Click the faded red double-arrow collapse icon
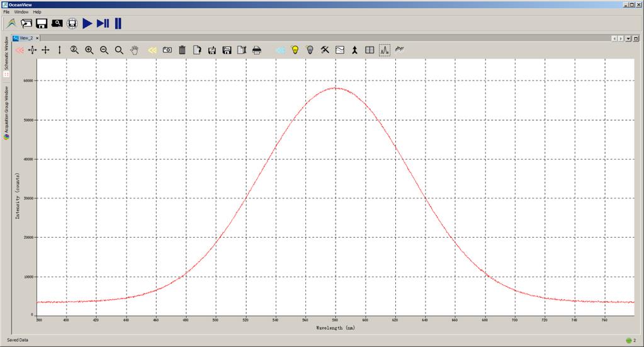Image resolution: width=644 pixels, height=347 pixels. point(20,50)
